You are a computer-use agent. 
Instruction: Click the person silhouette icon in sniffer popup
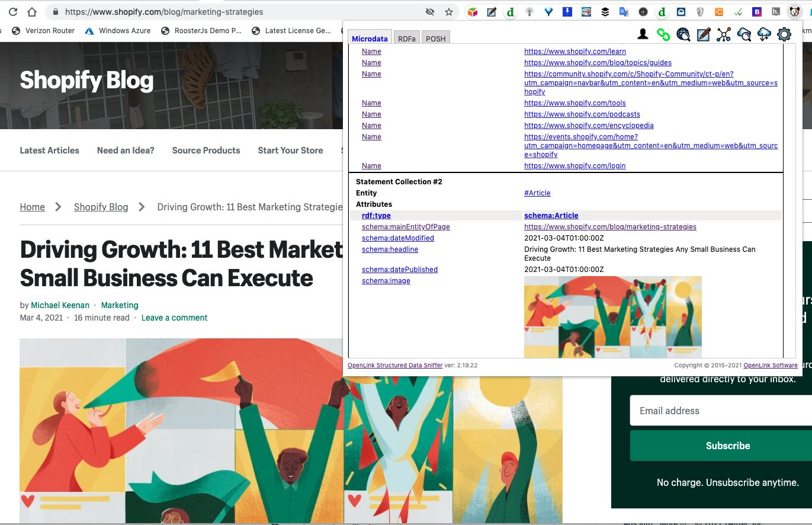[x=643, y=34]
